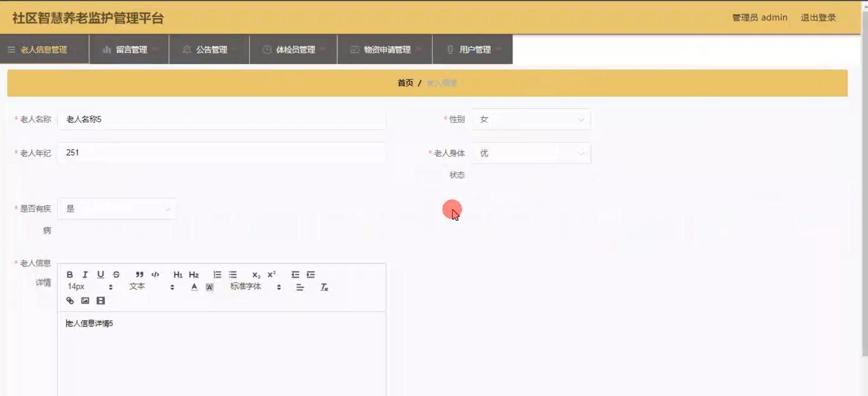The width and height of the screenshot is (868, 396).
Task: Click the clock icon beside 体检员管理
Action: tap(267, 49)
